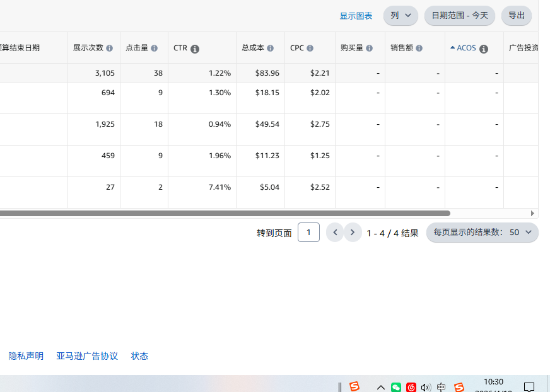The width and height of the screenshot is (550, 392).
Task: Expand the 每页显示的结果数 dropdown
Action: [483, 233]
